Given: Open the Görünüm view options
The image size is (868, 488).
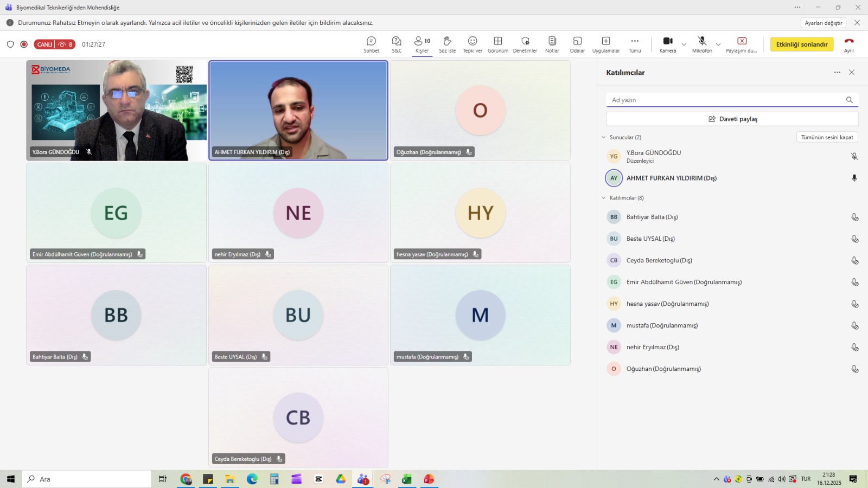Looking at the screenshot, I should (x=497, y=44).
